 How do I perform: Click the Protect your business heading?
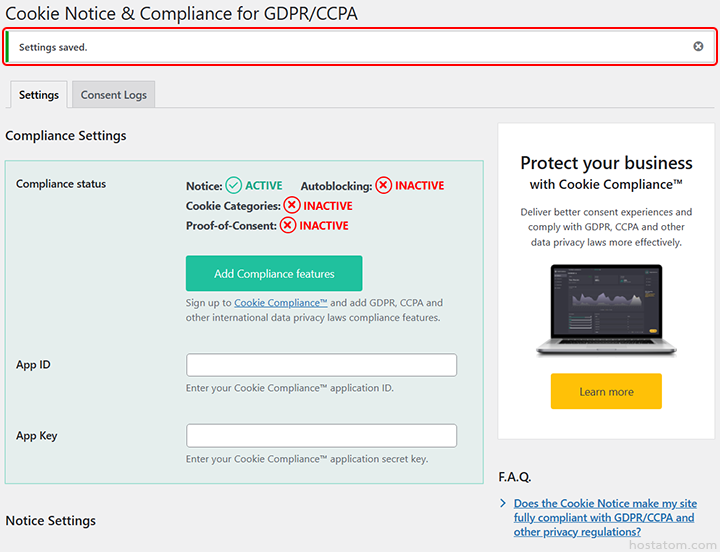click(x=606, y=163)
